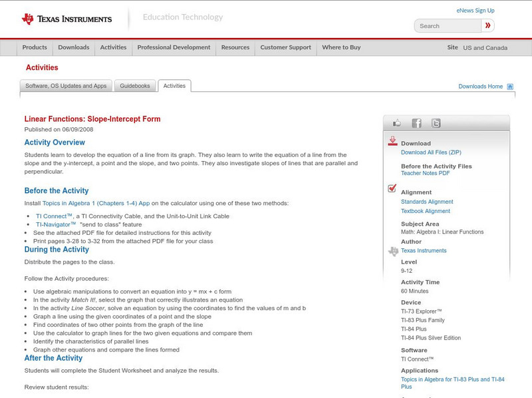Switch to the Guidebooks tab

tap(135, 86)
